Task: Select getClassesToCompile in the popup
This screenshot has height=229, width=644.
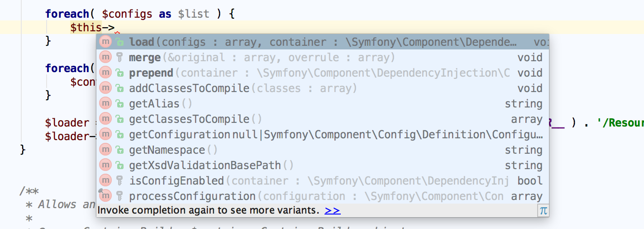Action: tap(189, 119)
